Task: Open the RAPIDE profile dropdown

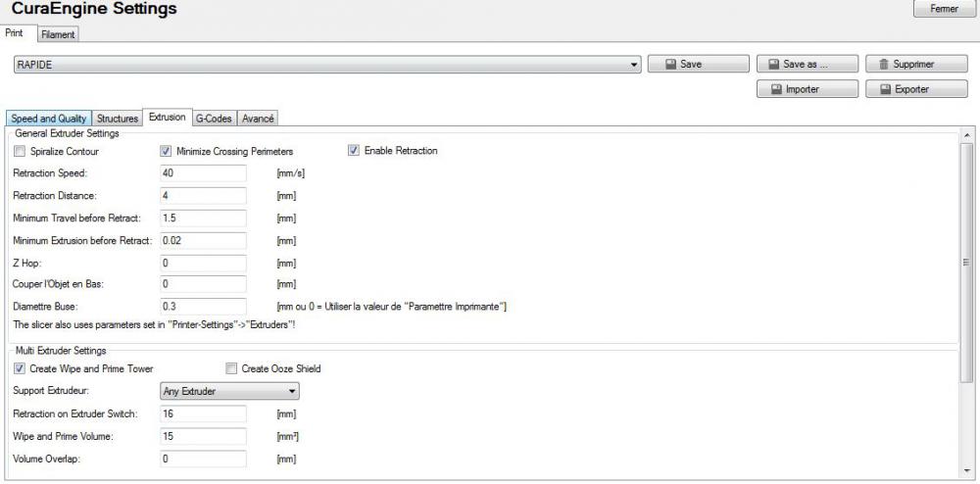Action: tap(327, 65)
